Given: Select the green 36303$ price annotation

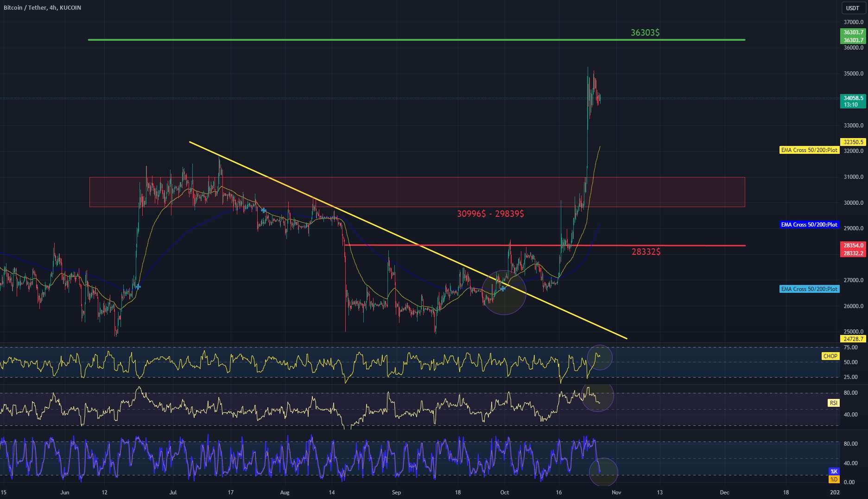Looking at the screenshot, I should click(645, 32).
